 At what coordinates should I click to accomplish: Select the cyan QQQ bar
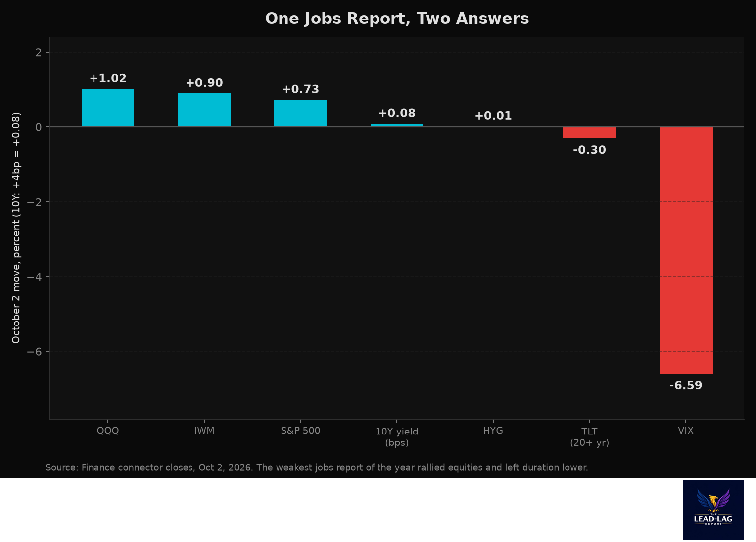(x=108, y=108)
